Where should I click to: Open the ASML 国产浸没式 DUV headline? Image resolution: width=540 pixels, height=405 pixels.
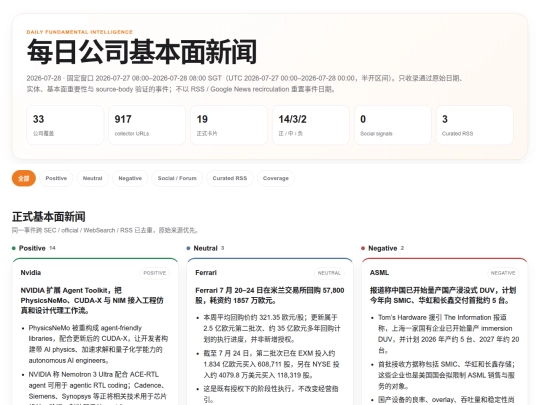point(443,295)
